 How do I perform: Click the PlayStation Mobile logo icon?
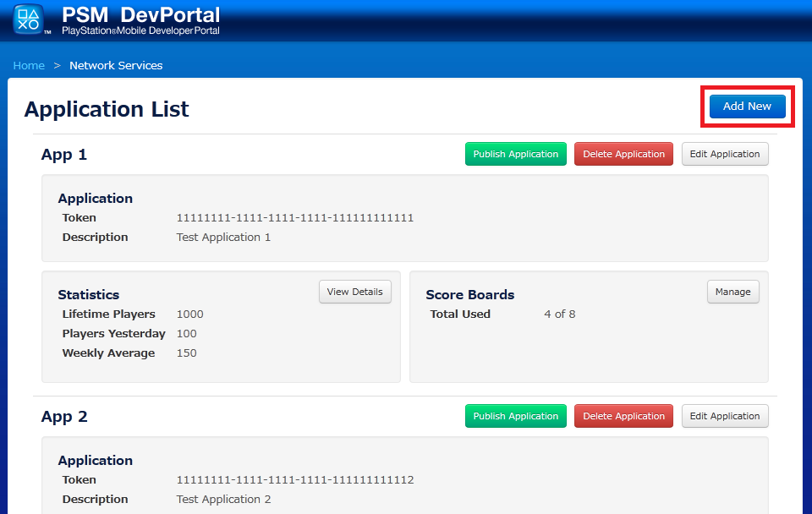(30, 19)
